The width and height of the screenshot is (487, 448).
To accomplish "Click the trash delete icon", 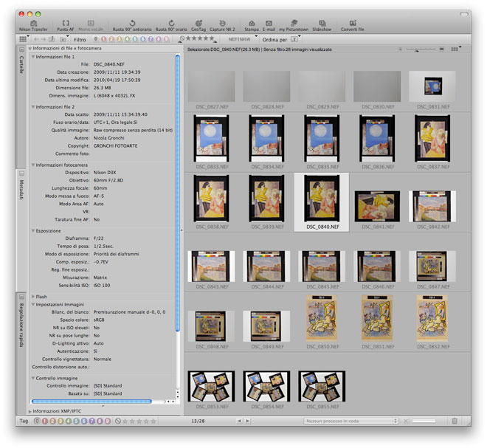I will point(455,421).
